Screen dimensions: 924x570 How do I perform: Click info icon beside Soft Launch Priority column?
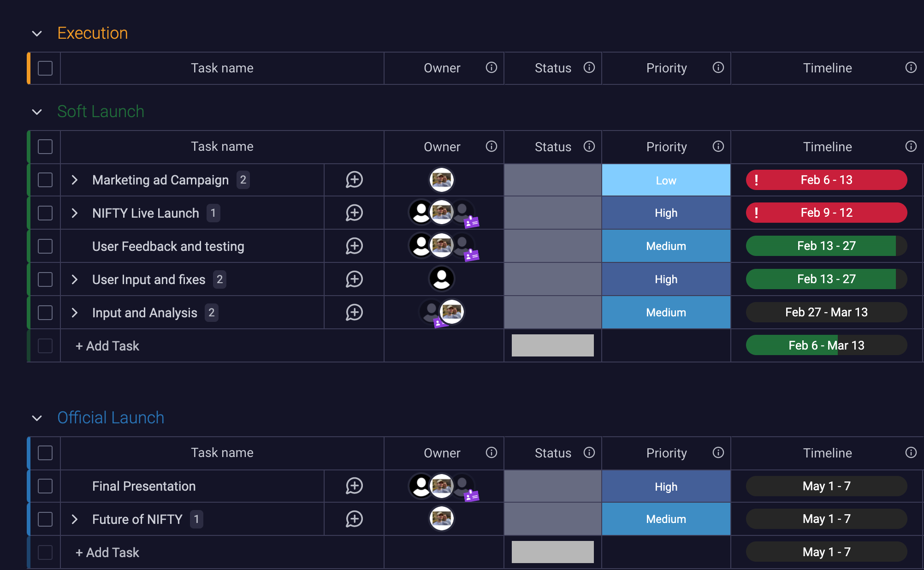tap(718, 146)
